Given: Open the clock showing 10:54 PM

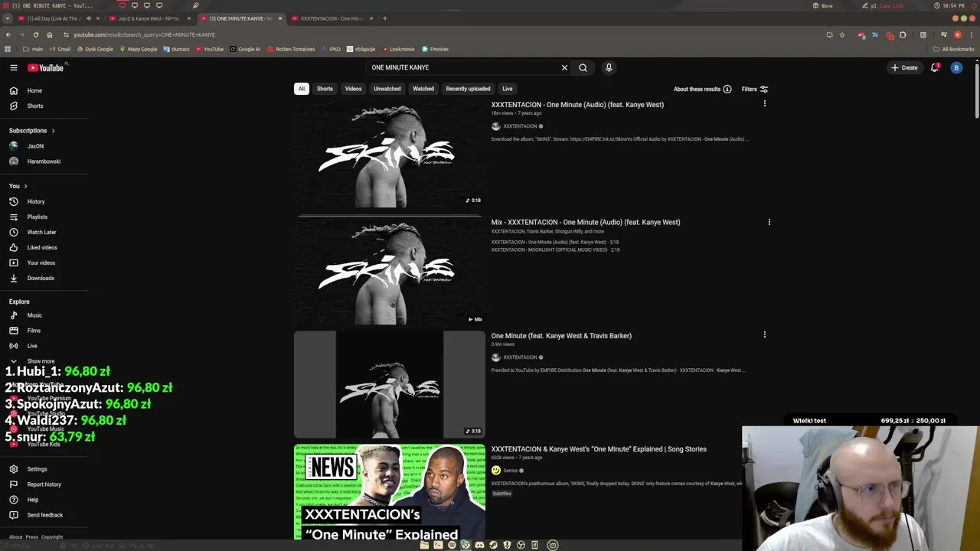Looking at the screenshot, I should tap(949, 5).
